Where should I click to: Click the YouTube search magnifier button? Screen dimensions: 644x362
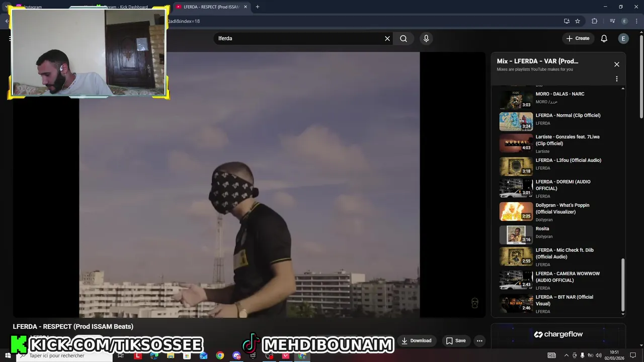tap(404, 38)
